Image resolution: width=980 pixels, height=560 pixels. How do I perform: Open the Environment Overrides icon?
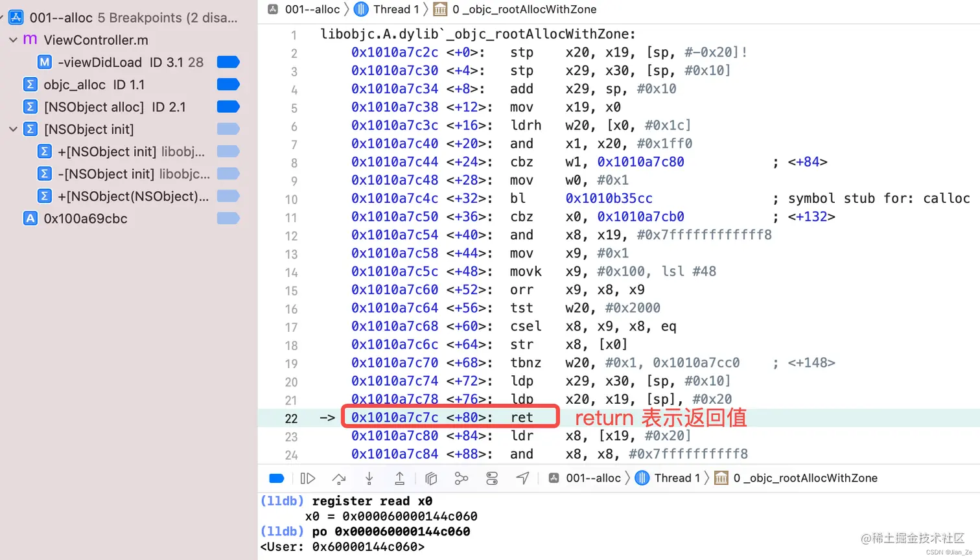coord(492,478)
